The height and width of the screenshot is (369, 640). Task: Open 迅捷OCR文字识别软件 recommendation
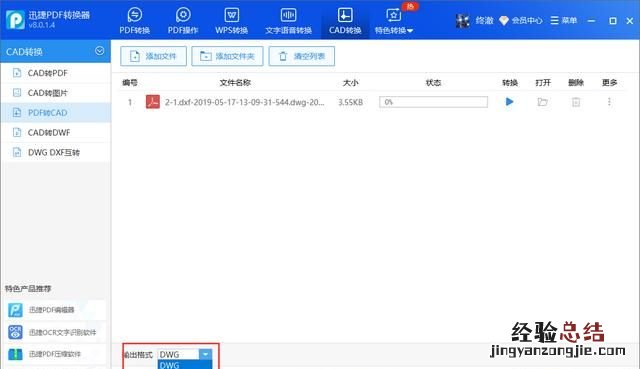pyautogui.click(x=55, y=332)
